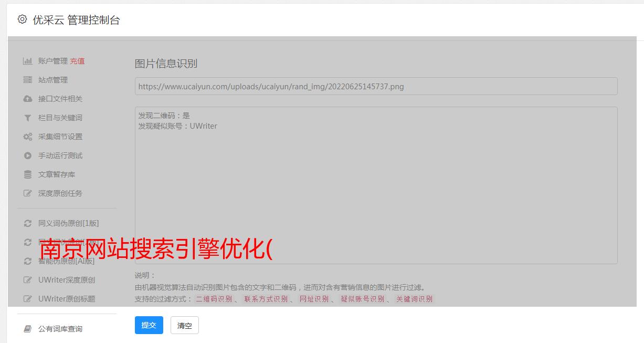Open the 站点管理 menu item
Screen dimensions: 644x343
tap(53, 80)
